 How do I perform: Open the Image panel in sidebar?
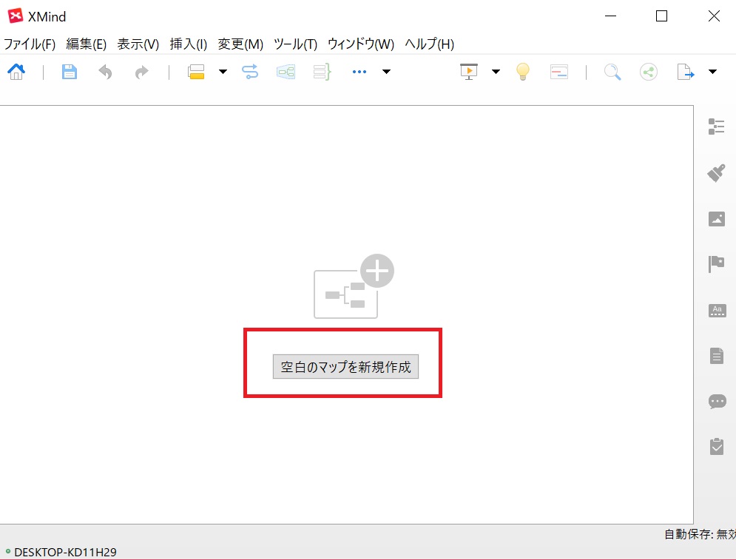point(716,219)
